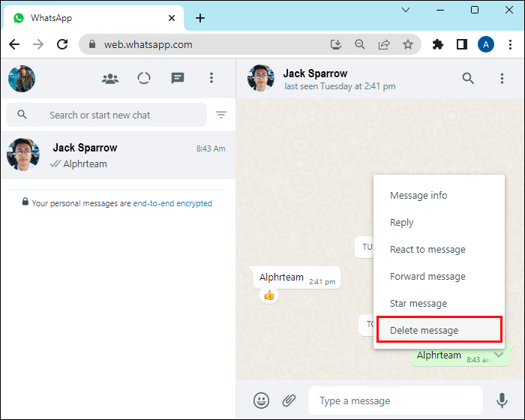Select Message info from context menu
This screenshot has width=525, height=420.
pyautogui.click(x=439, y=195)
